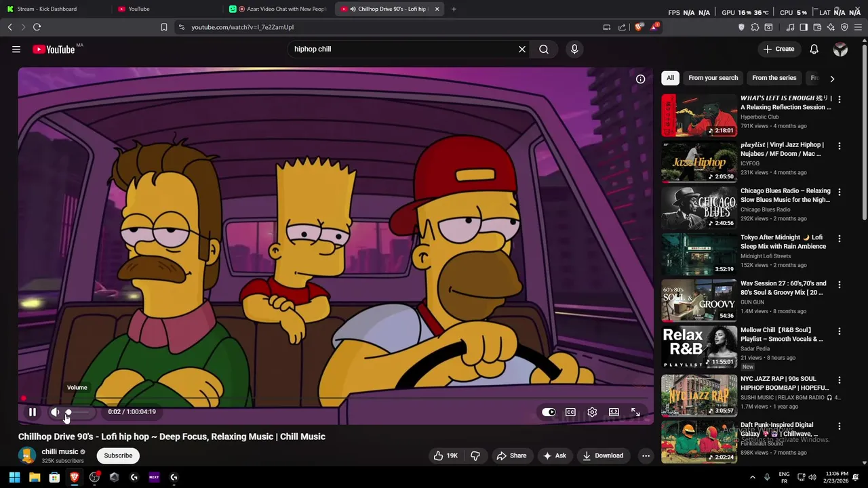Pause the video with the pause button
Screen dimensions: 868x488
[32, 412]
